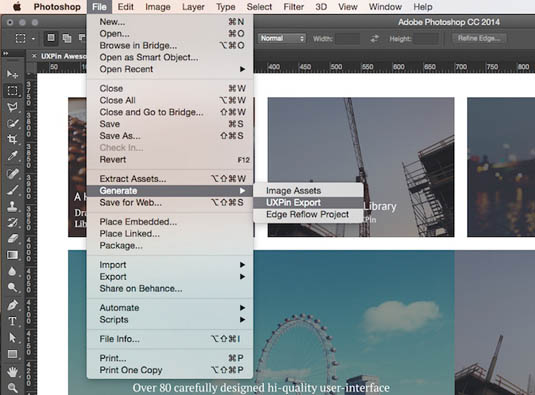The height and width of the screenshot is (395, 535).
Task: Open the Edit menu
Action: pos(126,7)
